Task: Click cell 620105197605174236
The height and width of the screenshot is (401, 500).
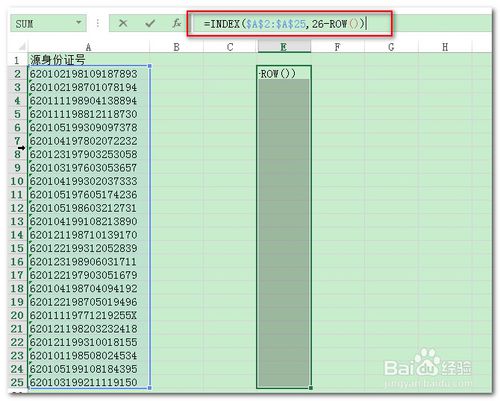Action: 89,194
